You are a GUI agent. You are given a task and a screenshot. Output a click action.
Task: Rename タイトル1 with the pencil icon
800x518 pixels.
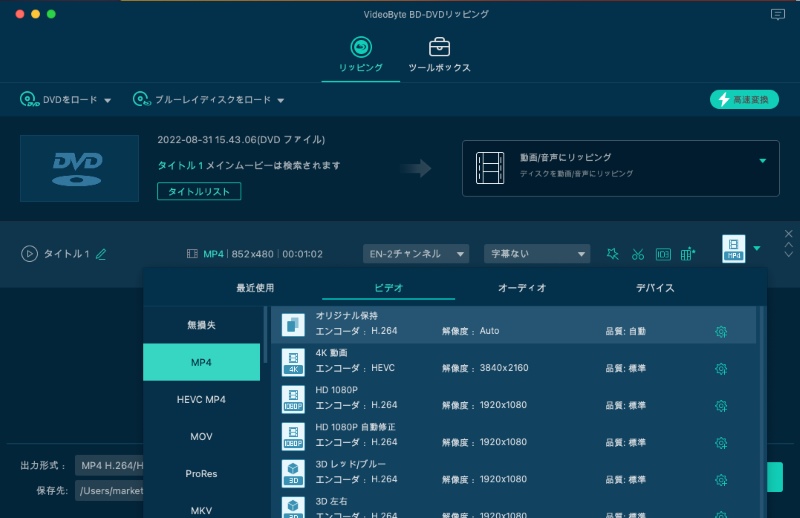(101, 254)
